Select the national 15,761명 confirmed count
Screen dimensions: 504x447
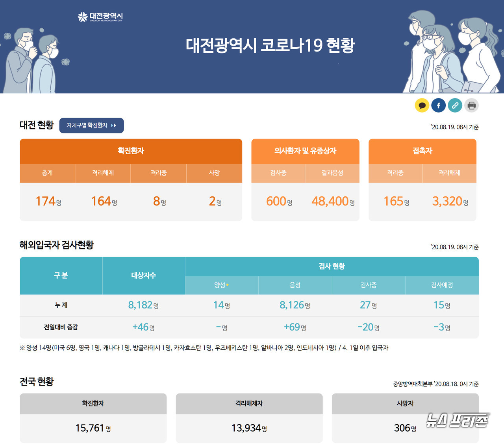[93, 428]
